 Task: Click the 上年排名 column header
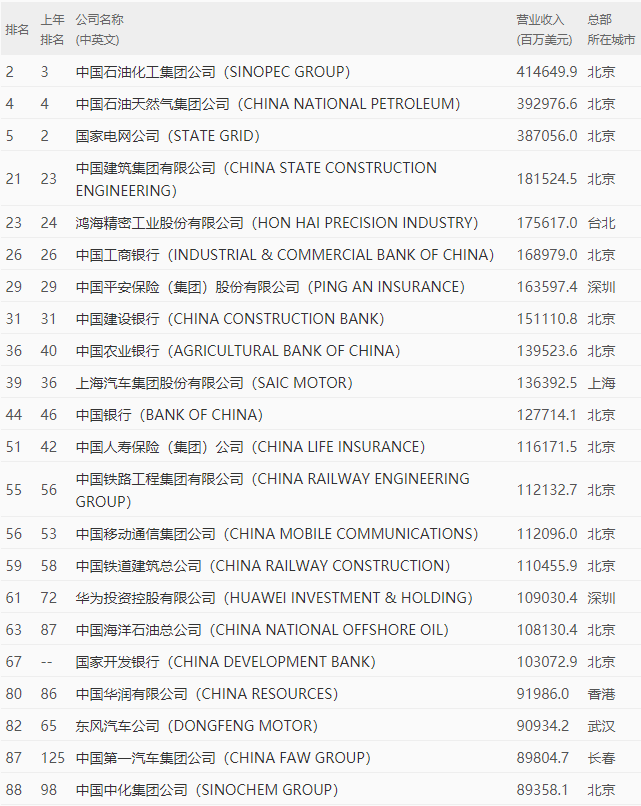pyautogui.click(x=52, y=30)
